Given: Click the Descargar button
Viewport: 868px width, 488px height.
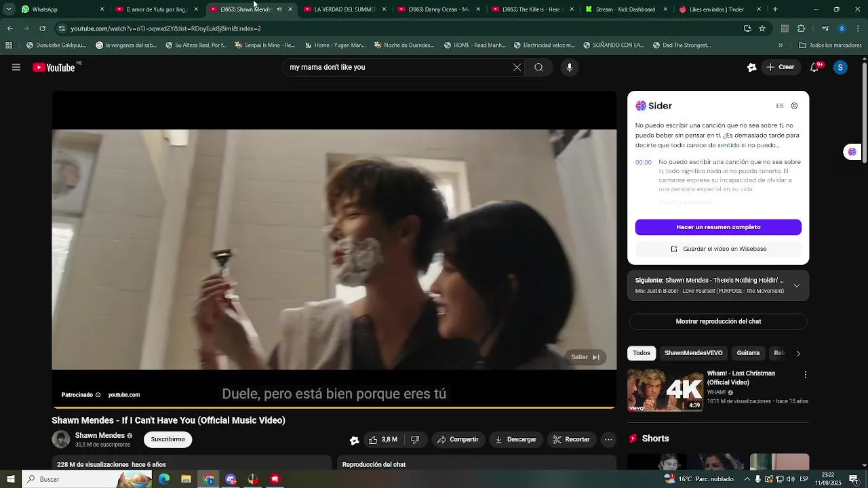Looking at the screenshot, I should 516,439.
